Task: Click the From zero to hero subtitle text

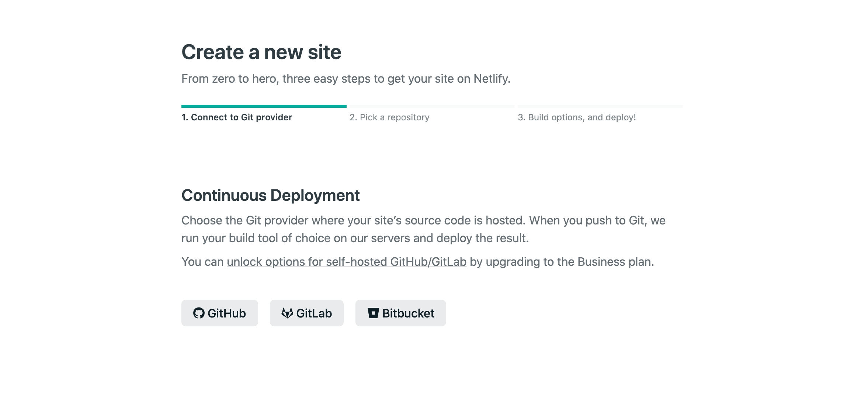Action: 346,79
